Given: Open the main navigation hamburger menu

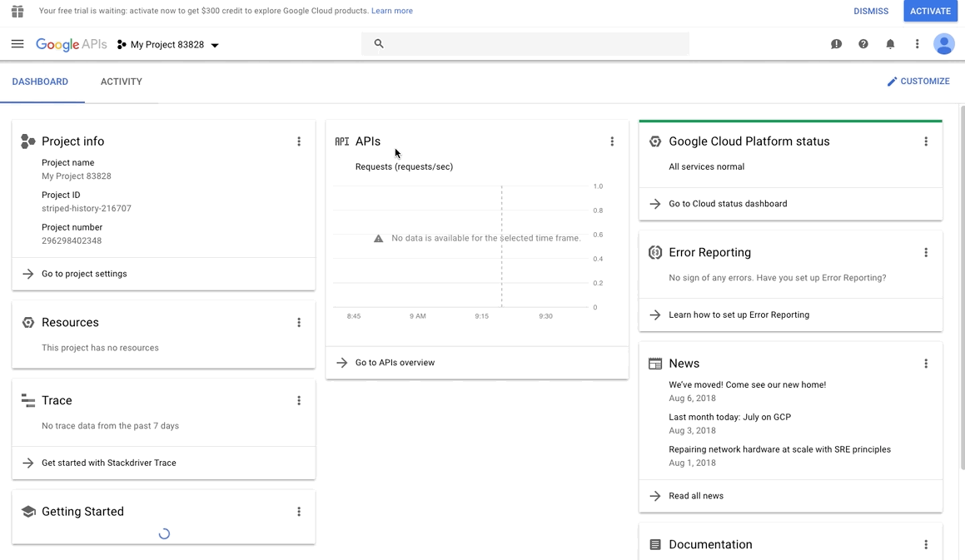Looking at the screenshot, I should 17,44.
